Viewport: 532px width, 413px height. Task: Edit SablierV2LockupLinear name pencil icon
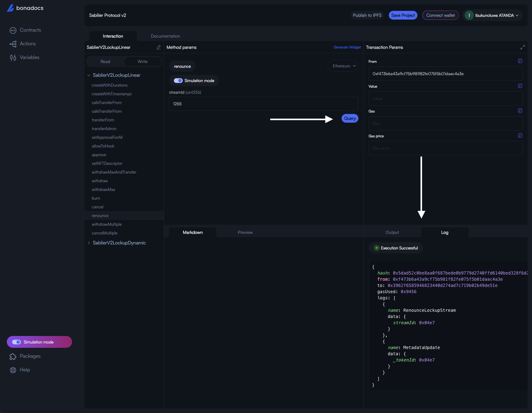point(159,47)
